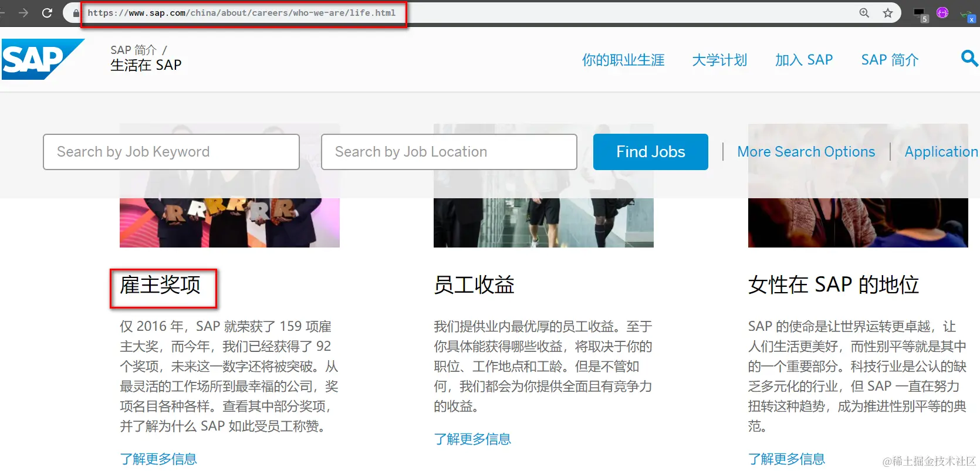This screenshot has width=980, height=471.
Task: Click 生活在 SAP page title
Action: pos(146,65)
